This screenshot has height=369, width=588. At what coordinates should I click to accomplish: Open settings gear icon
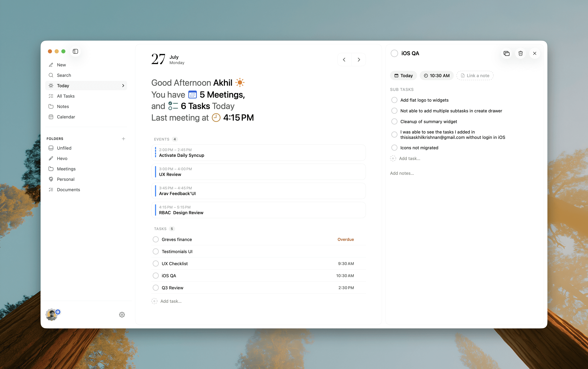[122, 315]
